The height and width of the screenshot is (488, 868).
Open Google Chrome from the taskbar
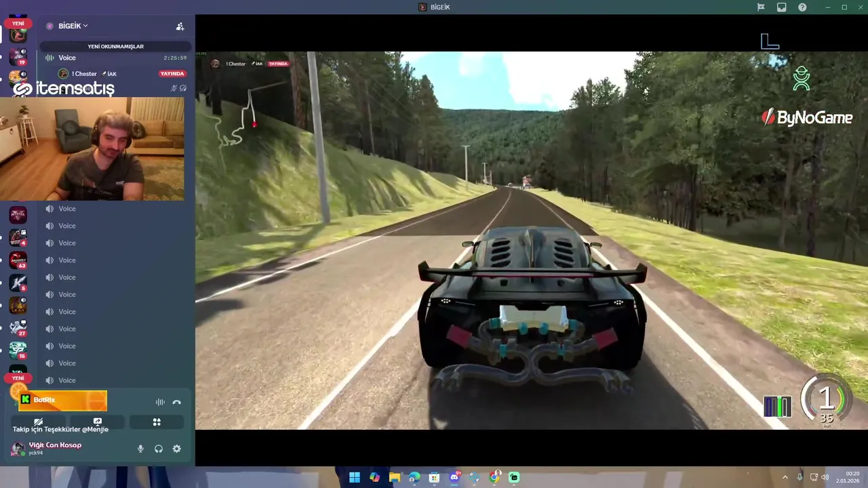pos(494,477)
